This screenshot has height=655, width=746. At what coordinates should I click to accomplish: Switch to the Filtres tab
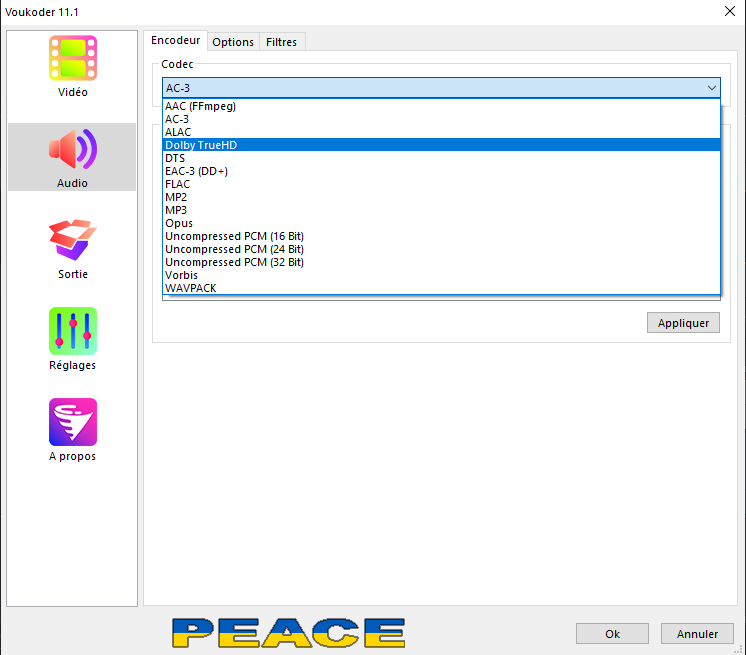pos(281,42)
